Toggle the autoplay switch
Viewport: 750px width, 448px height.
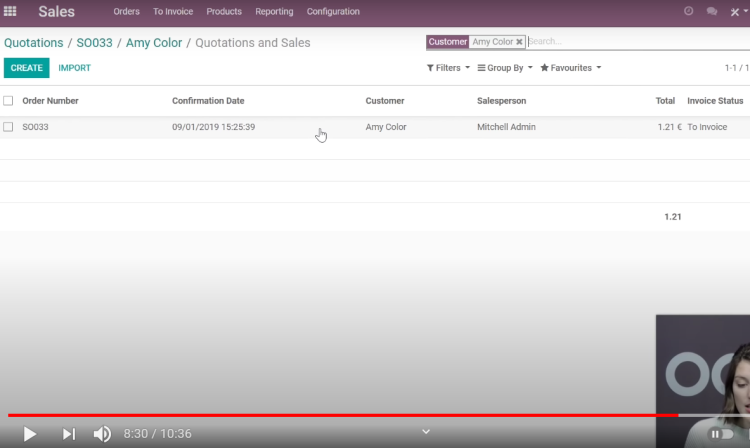click(x=721, y=434)
